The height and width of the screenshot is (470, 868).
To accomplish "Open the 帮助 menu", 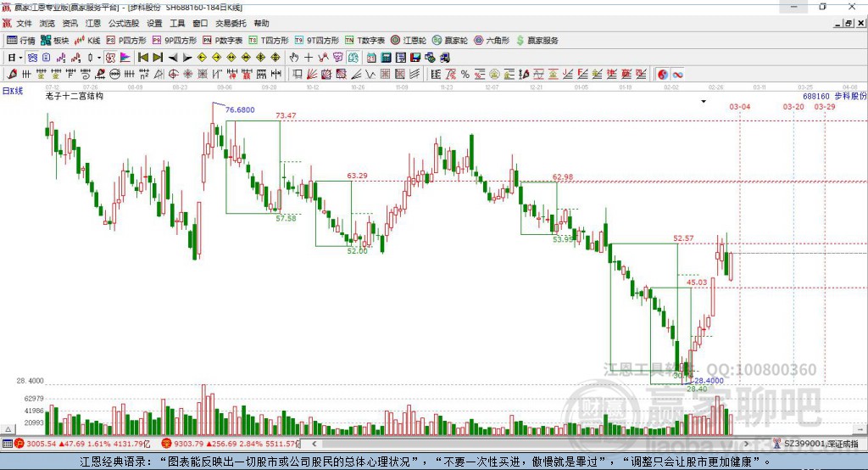I will pyautogui.click(x=261, y=23).
